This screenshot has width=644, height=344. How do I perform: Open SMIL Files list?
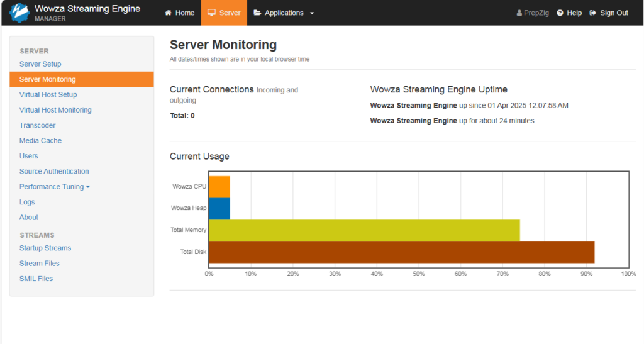[x=36, y=279]
